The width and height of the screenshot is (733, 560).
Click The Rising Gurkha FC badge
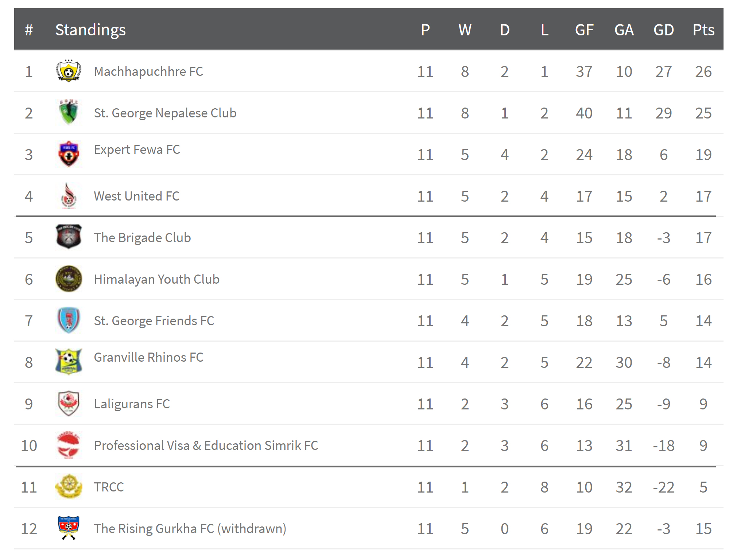click(x=69, y=528)
